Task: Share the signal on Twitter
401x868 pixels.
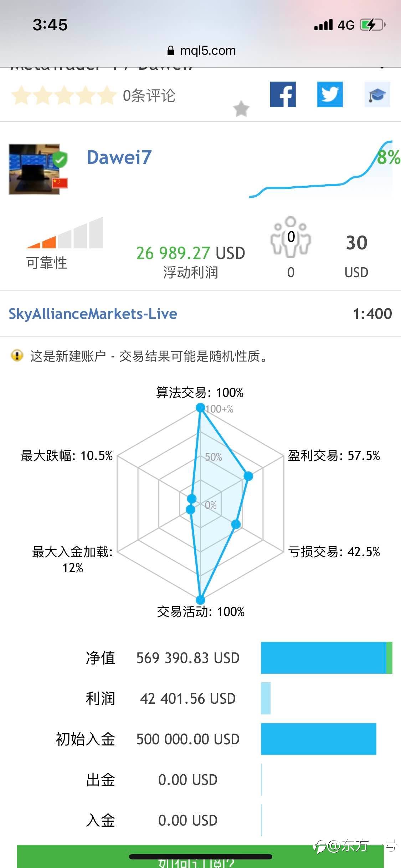Action: click(x=330, y=94)
